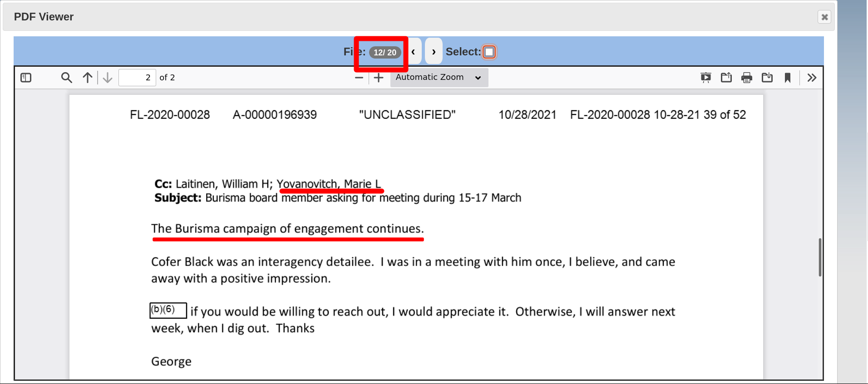Click the name 'Laitinen, William H'
Screen dimensions: 868x384
pos(222,184)
